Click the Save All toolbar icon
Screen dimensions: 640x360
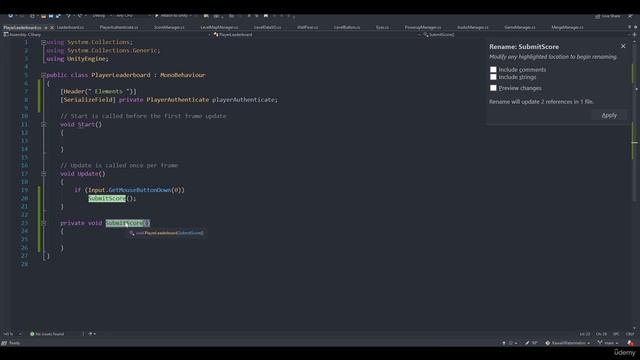click(58, 16)
